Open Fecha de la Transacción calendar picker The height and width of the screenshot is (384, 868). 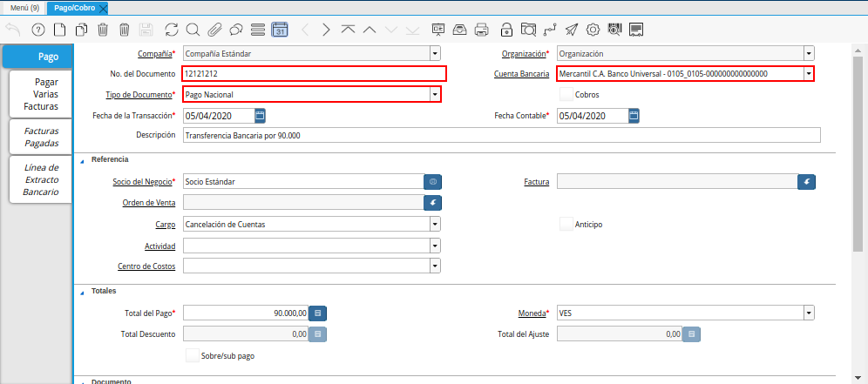[x=260, y=115]
